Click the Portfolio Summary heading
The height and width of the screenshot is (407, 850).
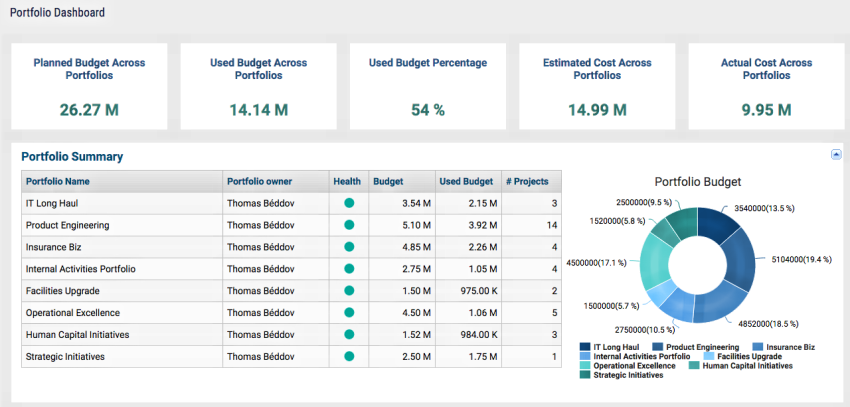(x=72, y=157)
